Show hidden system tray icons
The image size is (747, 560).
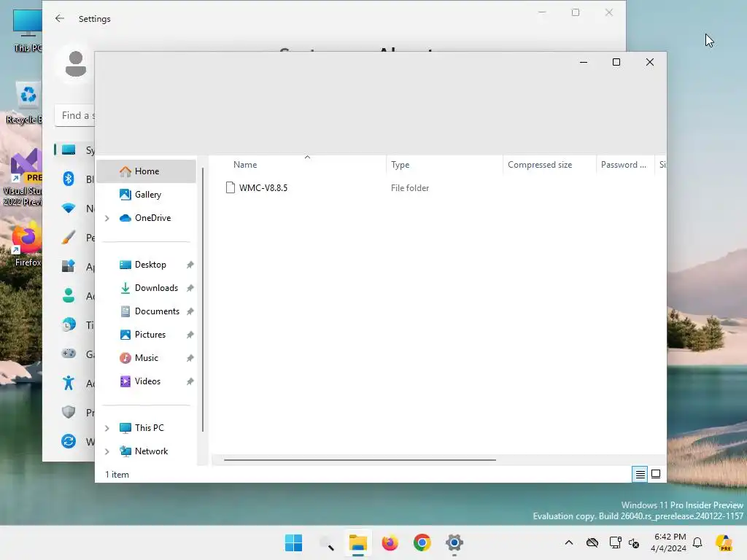pyautogui.click(x=569, y=542)
